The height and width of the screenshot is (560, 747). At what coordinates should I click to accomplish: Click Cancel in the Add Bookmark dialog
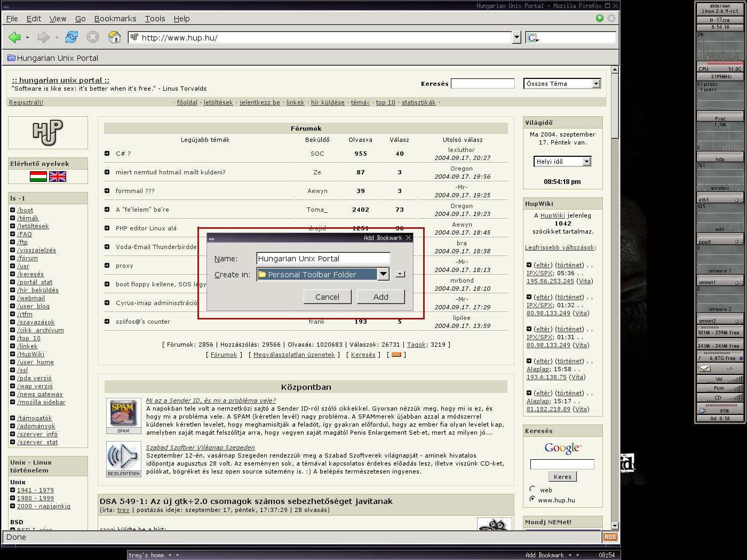[x=327, y=297]
